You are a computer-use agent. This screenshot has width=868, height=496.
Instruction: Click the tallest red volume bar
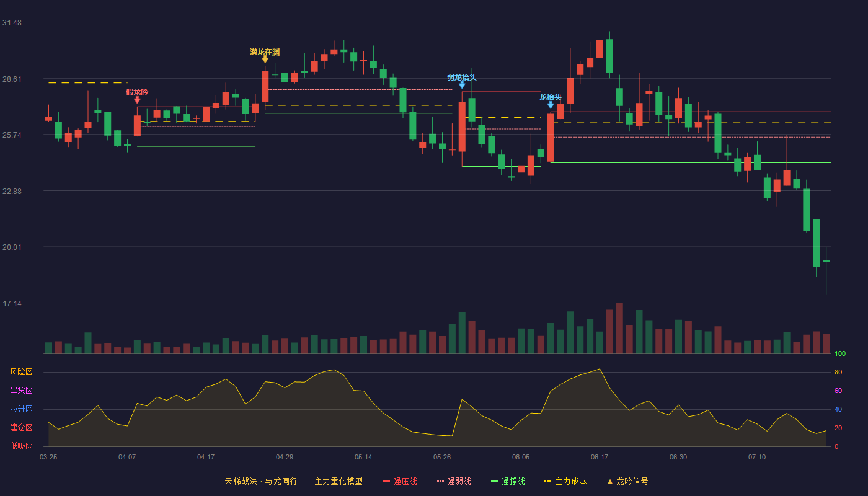619,328
